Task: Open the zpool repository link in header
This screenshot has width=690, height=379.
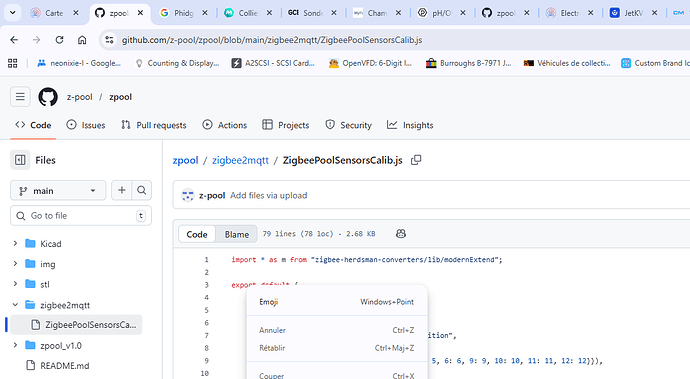Action: tap(121, 97)
